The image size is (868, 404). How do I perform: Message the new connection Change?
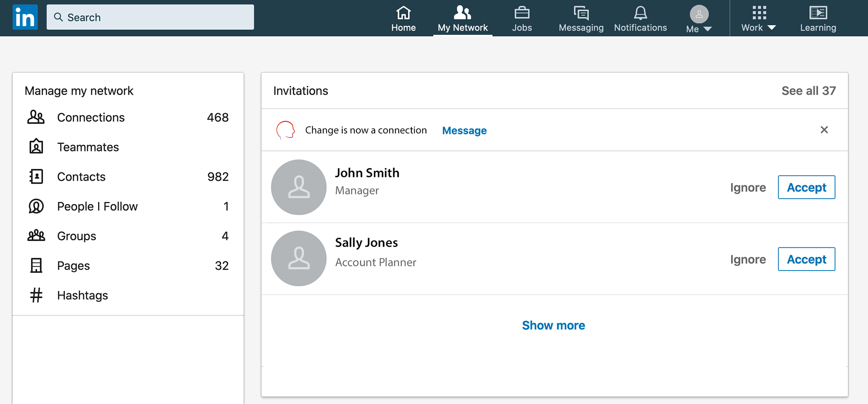(x=464, y=131)
